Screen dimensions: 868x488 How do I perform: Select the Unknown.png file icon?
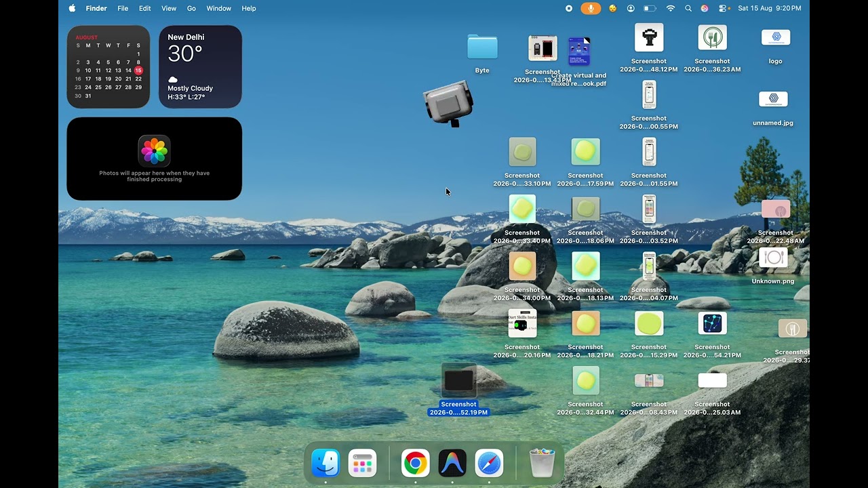click(773, 258)
